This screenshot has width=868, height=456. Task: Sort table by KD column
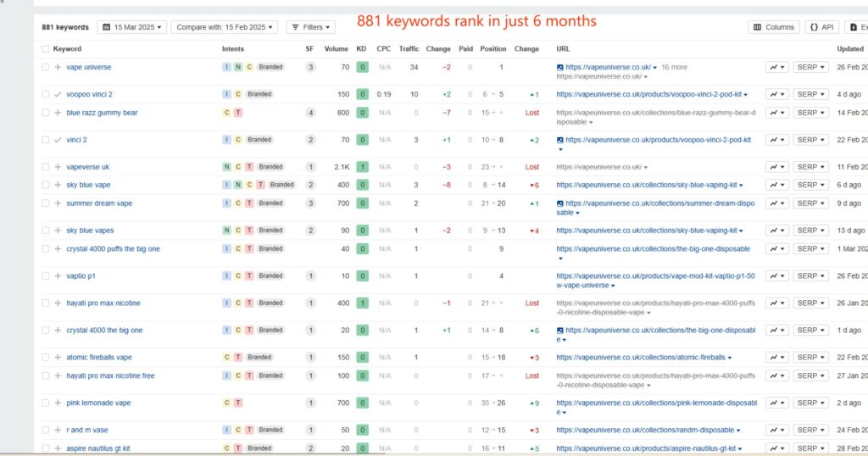tap(361, 48)
